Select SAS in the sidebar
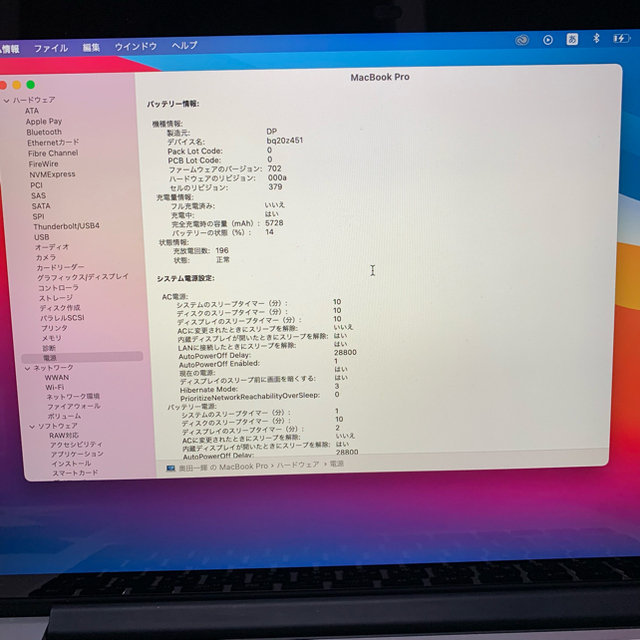The width and height of the screenshot is (640, 640). [x=38, y=196]
